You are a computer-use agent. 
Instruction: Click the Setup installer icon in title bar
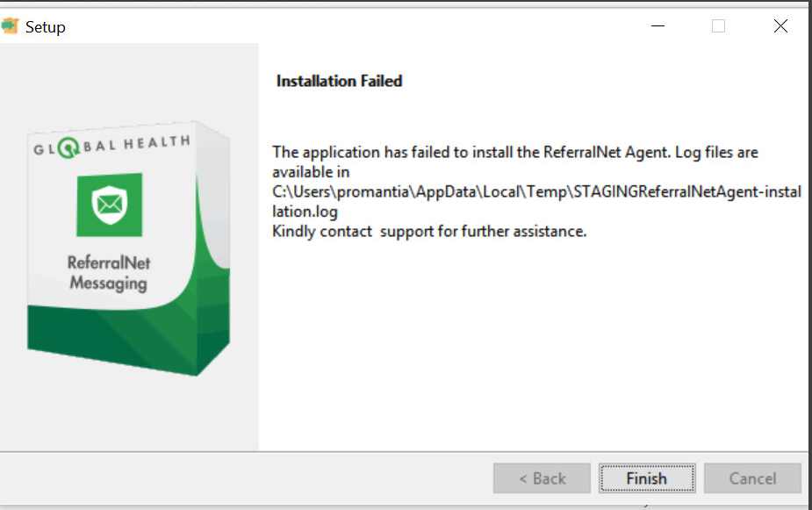tap(10, 26)
